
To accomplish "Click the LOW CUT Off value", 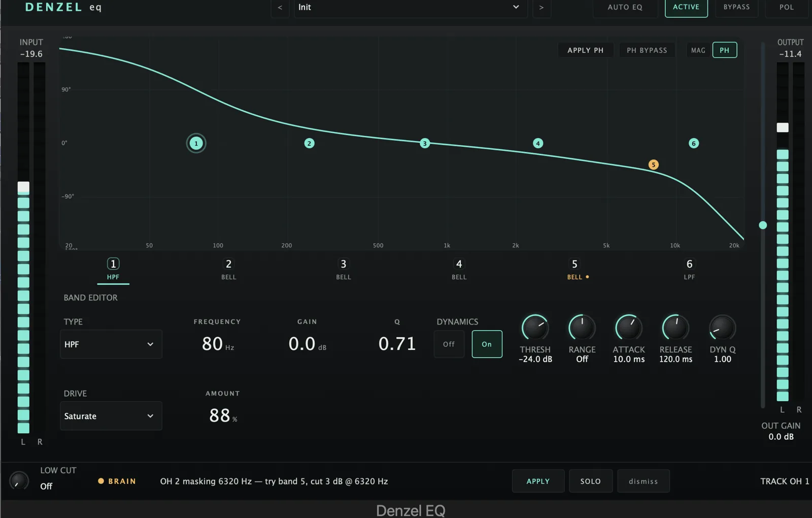I will tap(46, 486).
